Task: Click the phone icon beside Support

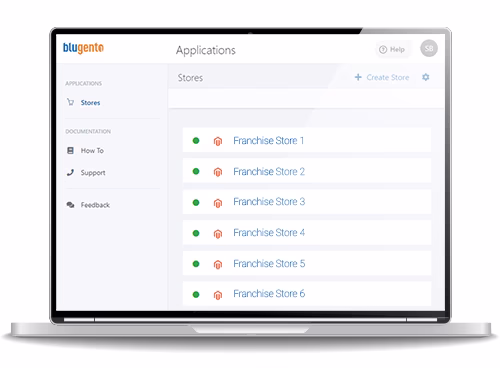Action: coord(70,172)
